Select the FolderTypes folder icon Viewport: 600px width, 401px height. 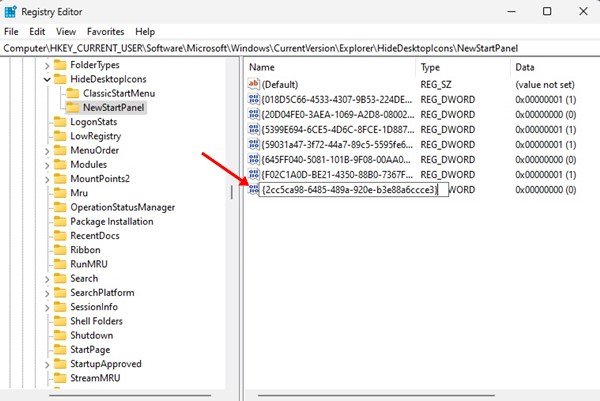[60, 65]
